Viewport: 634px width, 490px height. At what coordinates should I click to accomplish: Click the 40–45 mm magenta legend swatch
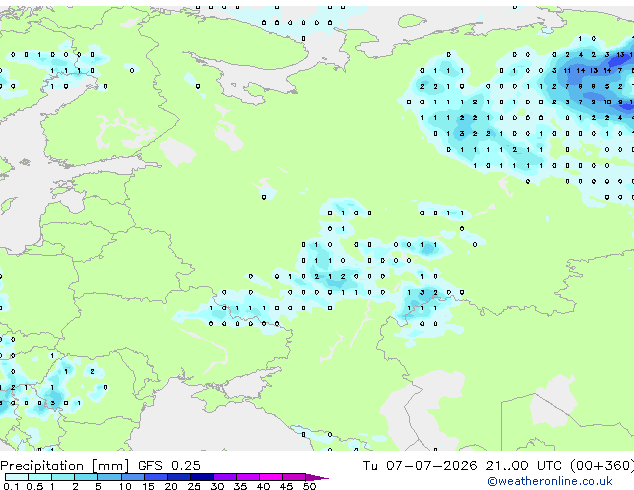(x=271, y=477)
